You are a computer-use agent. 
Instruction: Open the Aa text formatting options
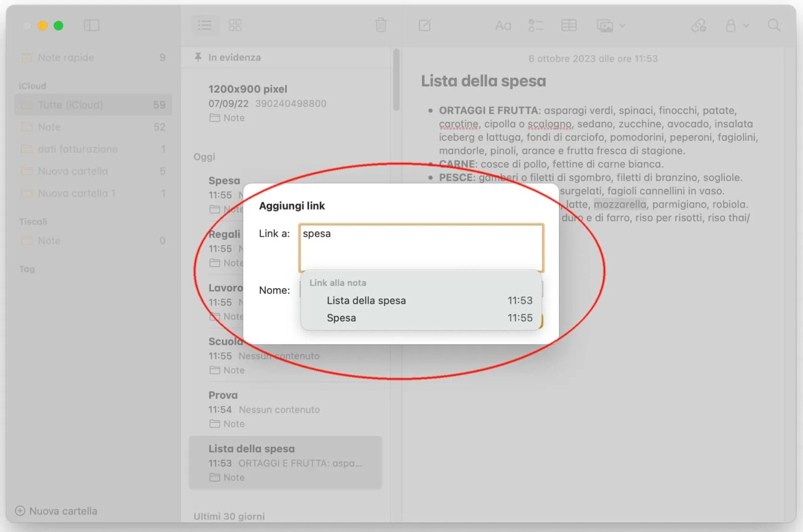pos(503,25)
